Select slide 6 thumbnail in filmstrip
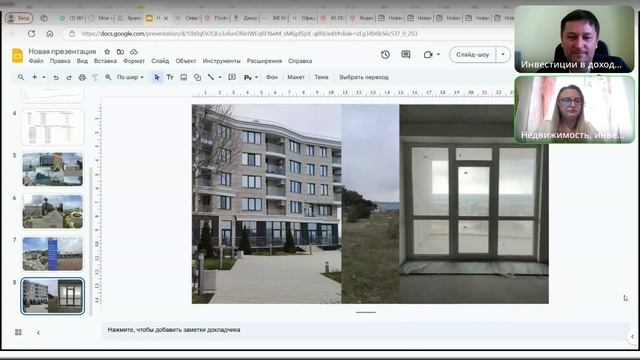The image size is (640, 360). tap(53, 211)
